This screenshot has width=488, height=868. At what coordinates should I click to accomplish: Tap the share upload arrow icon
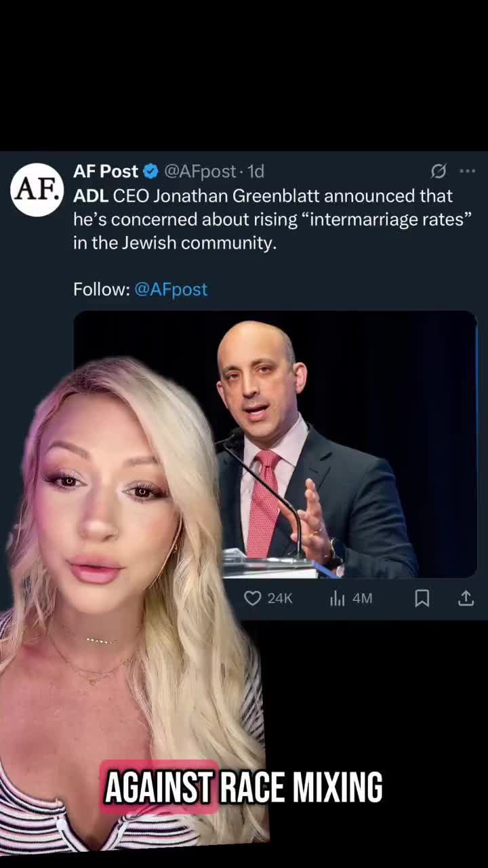(x=466, y=597)
